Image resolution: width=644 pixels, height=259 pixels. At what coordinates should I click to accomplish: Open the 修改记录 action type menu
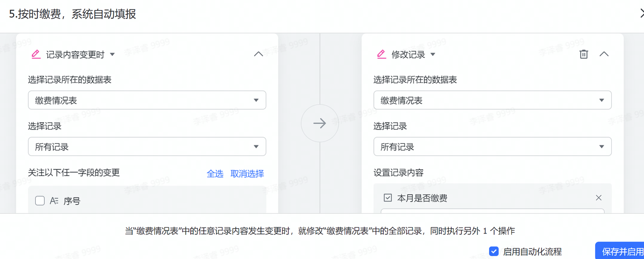433,54
